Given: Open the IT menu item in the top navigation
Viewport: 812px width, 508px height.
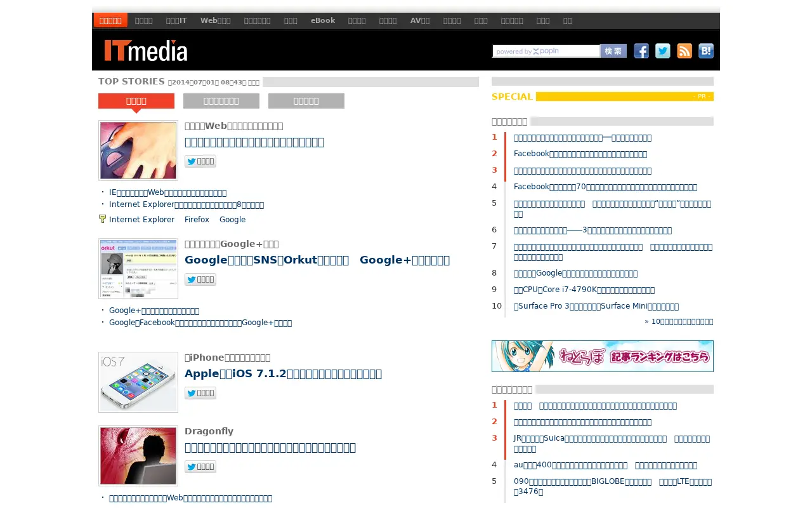Looking at the screenshot, I should click(x=176, y=20).
